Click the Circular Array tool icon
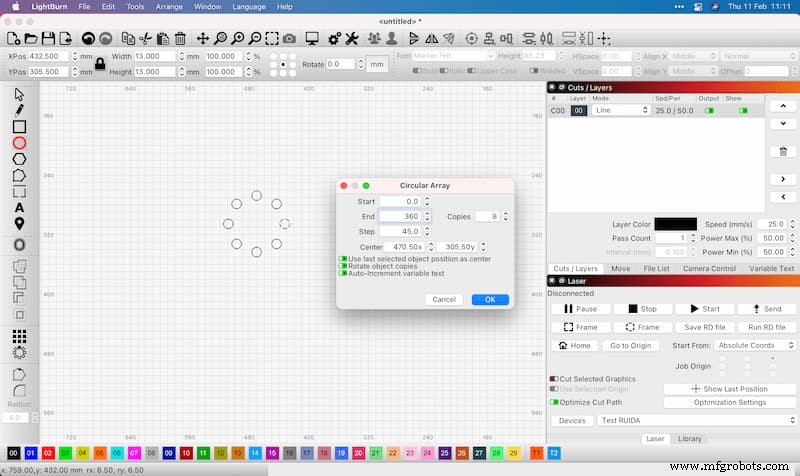800x476 pixels. [19, 353]
